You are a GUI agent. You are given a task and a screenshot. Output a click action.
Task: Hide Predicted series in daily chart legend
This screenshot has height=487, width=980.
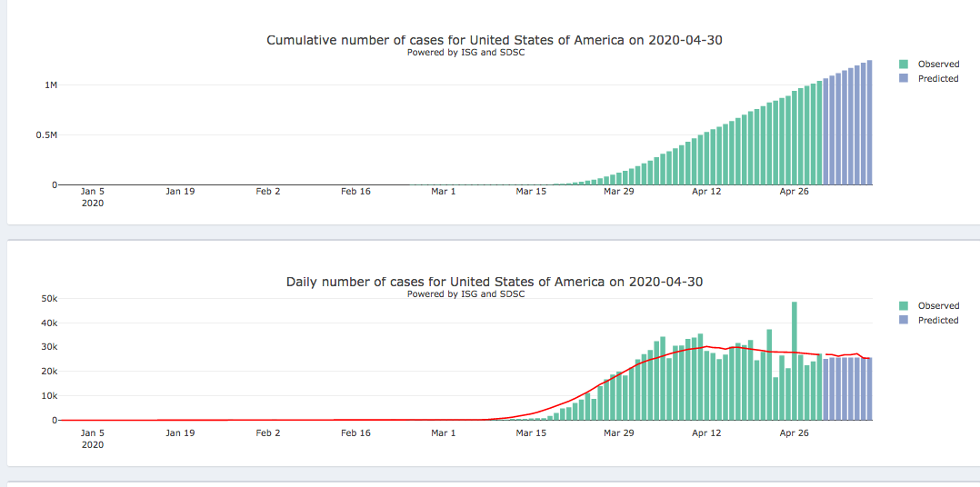[x=938, y=321]
